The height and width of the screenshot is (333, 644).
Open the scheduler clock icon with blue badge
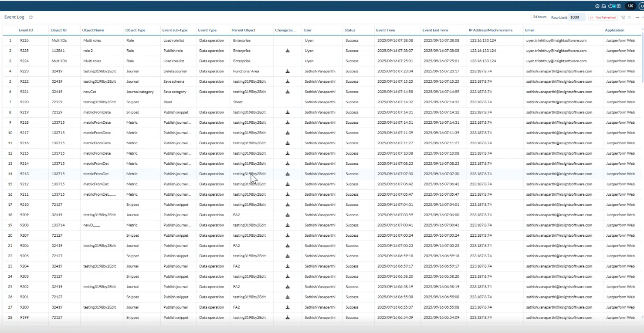click(611, 6)
